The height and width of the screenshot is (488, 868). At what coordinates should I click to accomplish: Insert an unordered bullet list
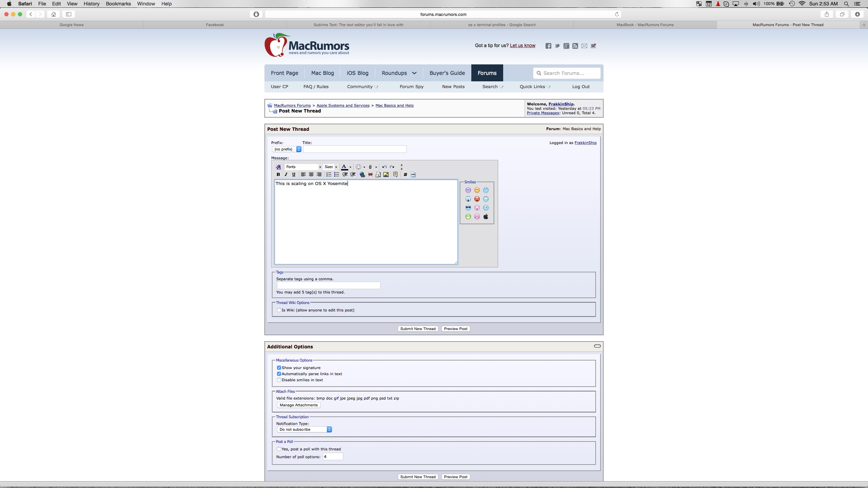point(336,175)
